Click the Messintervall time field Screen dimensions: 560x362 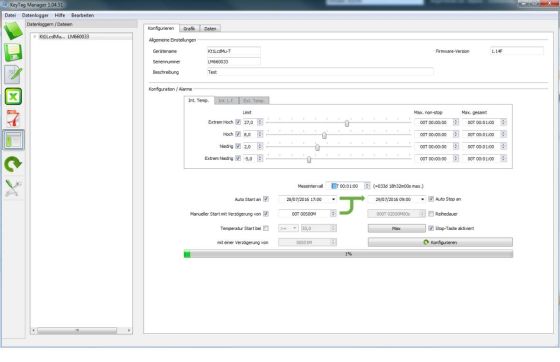(x=346, y=186)
